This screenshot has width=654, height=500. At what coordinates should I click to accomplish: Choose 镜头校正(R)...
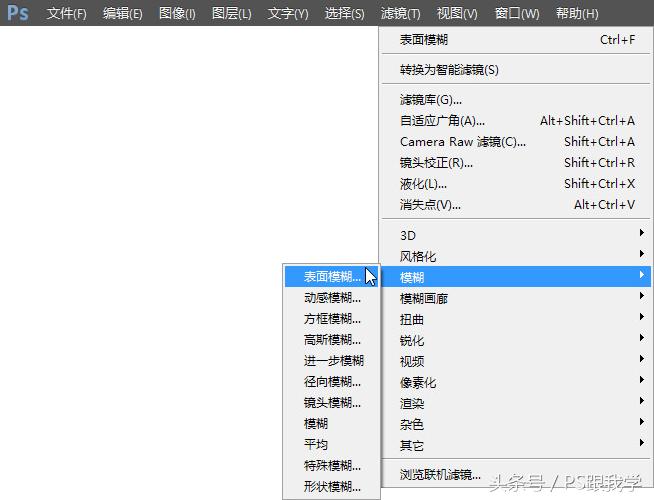pos(516,163)
